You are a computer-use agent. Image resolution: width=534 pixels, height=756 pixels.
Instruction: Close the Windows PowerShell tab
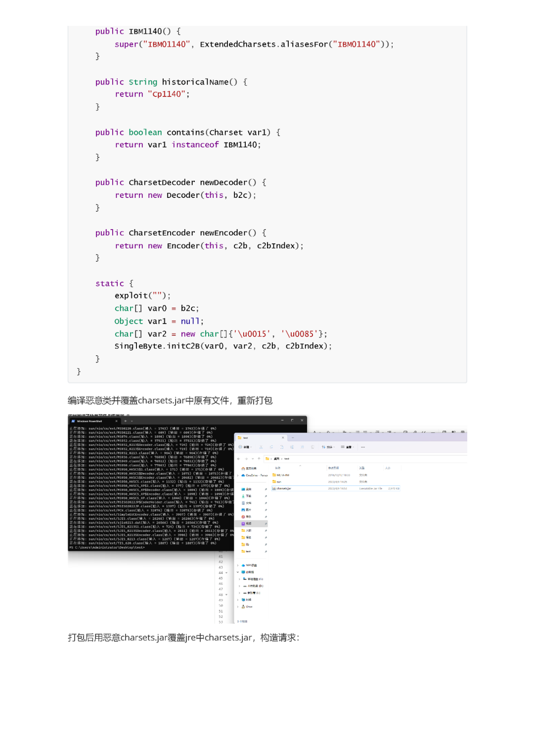point(117,421)
